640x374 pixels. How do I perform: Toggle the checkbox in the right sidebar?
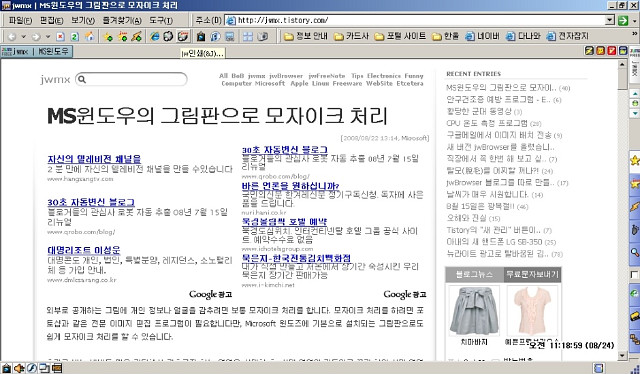click(634, 275)
